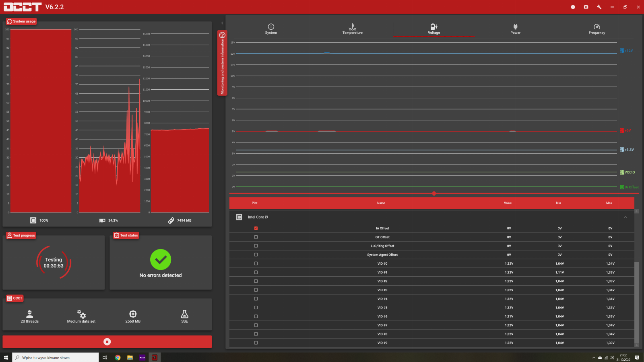Viewport: 644px width, 362px height.
Task: Open the volume control in system tray
Action: (612, 358)
